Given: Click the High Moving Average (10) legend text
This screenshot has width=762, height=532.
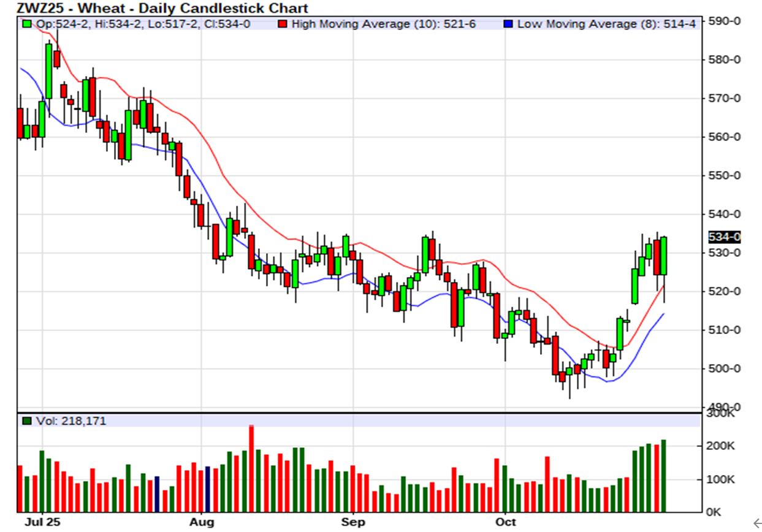Looking at the screenshot, I should point(383,25).
